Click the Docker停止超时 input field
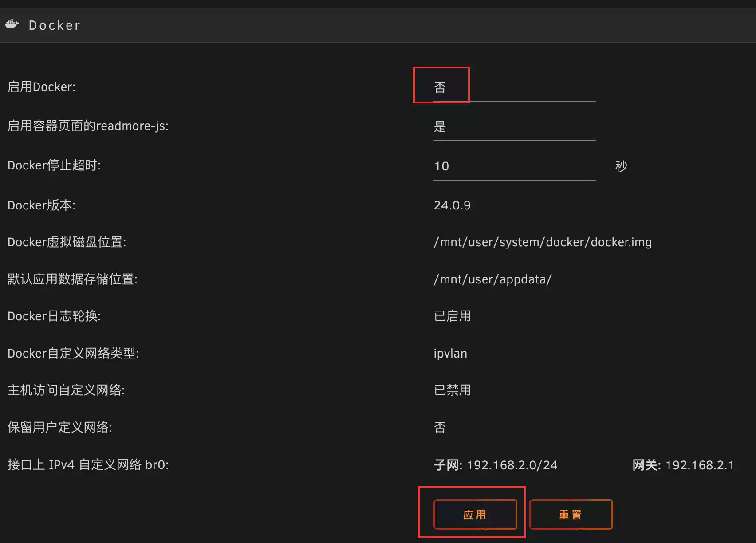Image resolution: width=756 pixels, height=543 pixels. pyautogui.click(x=514, y=166)
